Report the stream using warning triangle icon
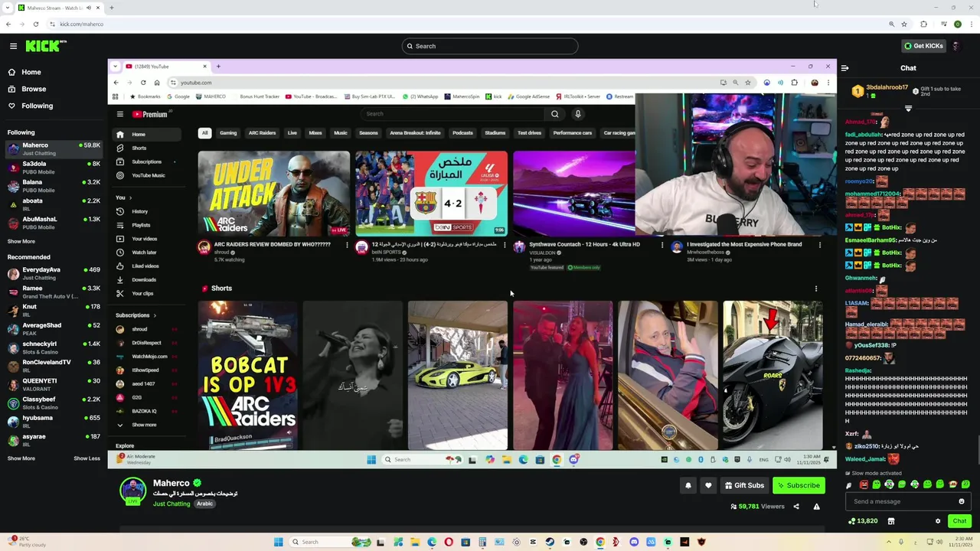The height and width of the screenshot is (551, 980). (x=816, y=506)
